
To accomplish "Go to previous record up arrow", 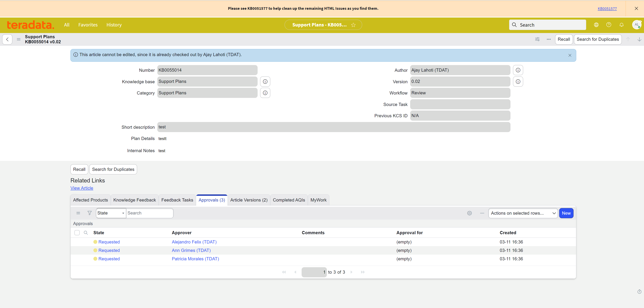I will point(628,39).
